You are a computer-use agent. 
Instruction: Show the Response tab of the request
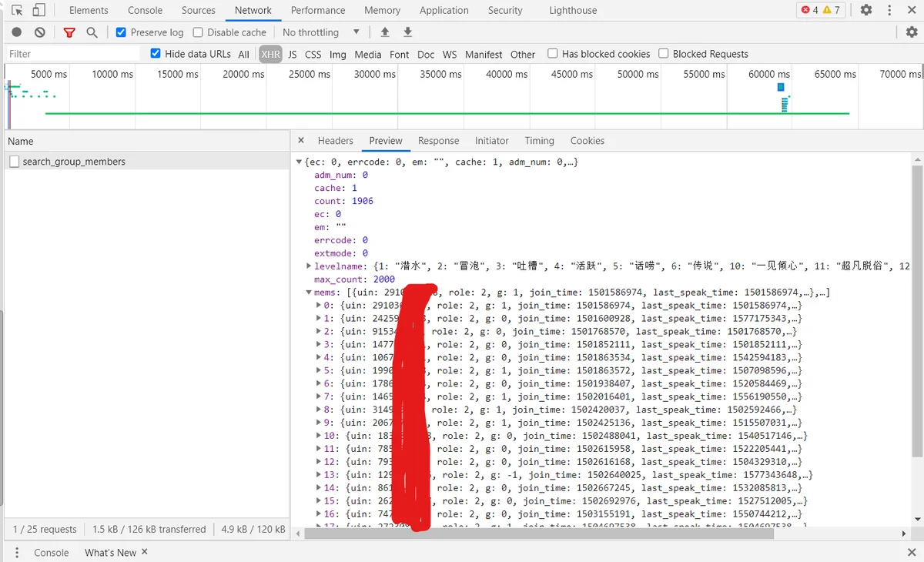(438, 141)
